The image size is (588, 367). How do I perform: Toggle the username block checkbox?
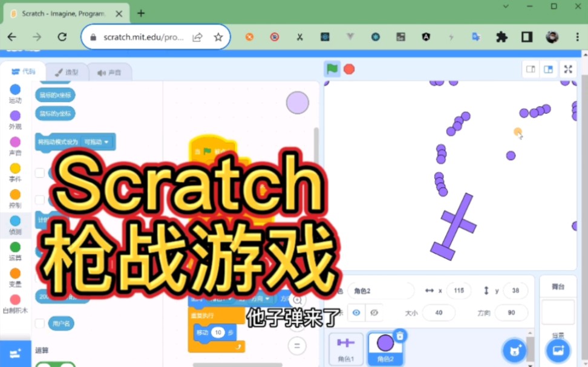(40, 323)
